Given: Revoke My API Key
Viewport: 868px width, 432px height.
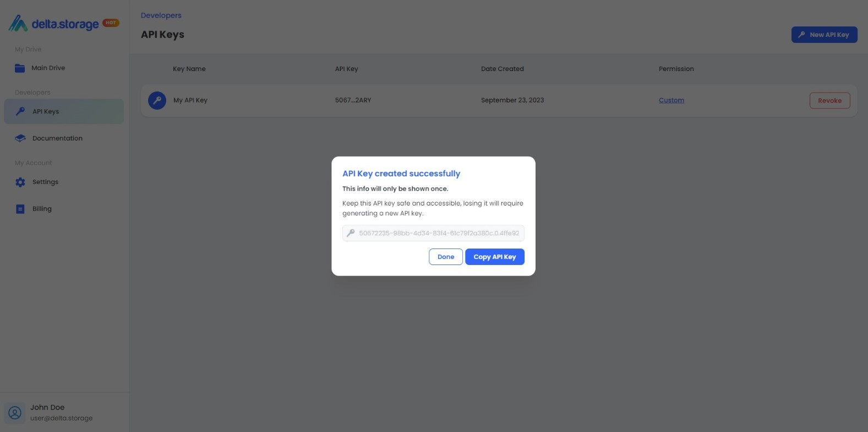Looking at the screenshot, I should point(829,101).
